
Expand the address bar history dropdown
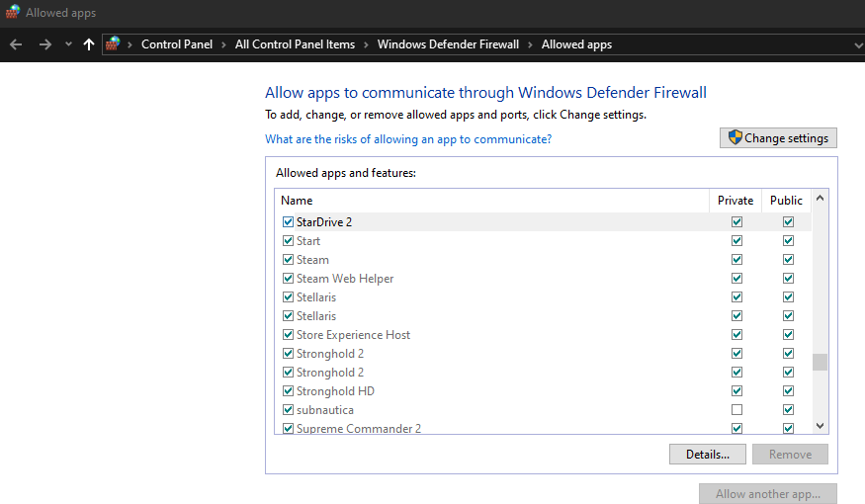click(857, 44)
